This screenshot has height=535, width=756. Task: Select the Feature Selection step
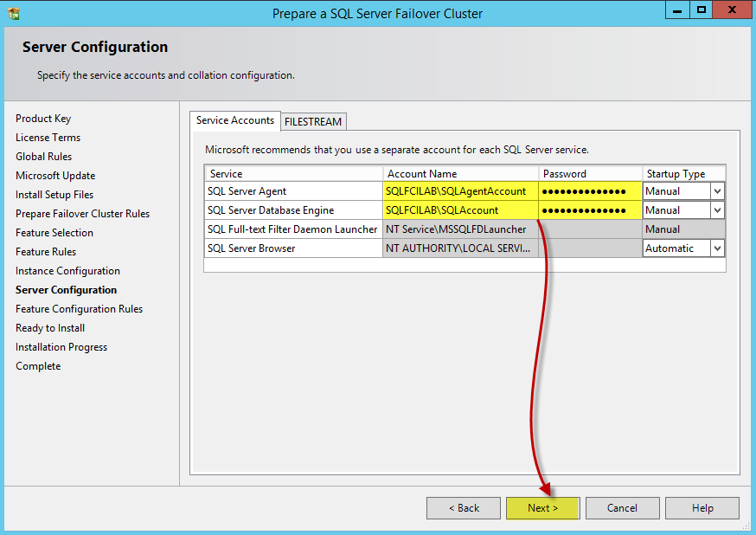coord(54,233)
